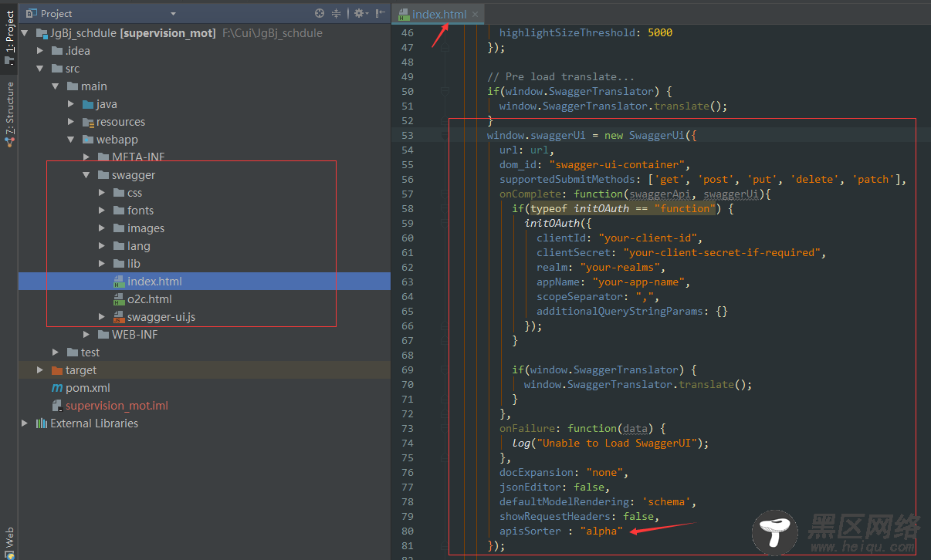Screen dimensions: 931x560
Task: Close the index.html editor tab
Action: coord(476,14)
